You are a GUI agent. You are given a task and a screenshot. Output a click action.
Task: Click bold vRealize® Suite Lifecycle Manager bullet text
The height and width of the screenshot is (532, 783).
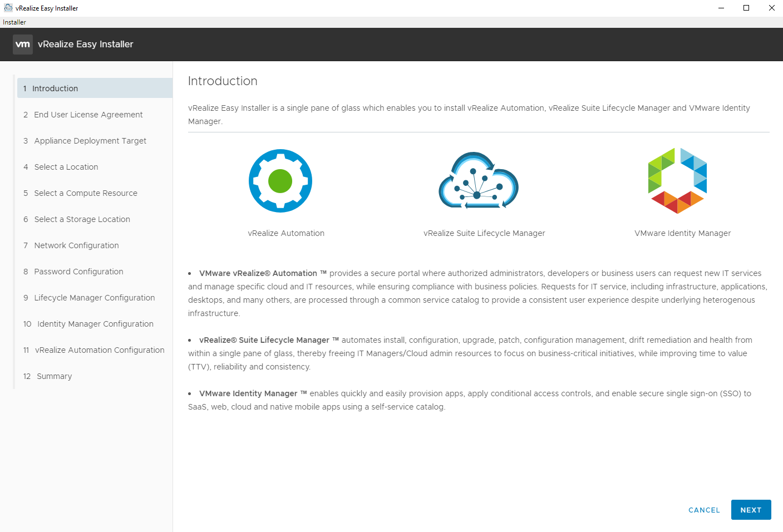pyautogui.click(x=269, y=340)
